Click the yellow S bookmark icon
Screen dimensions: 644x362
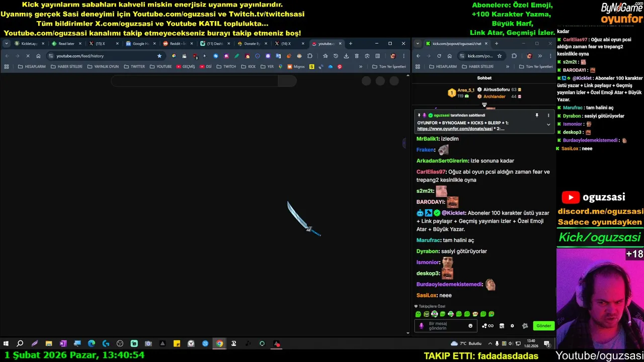click(312, 66)
